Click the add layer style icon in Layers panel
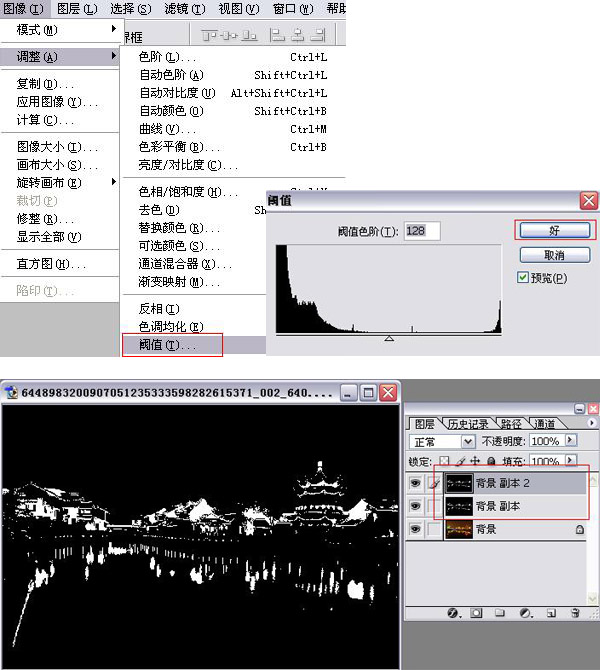The width and height of the screenshot is (600, 670). (454, 613)
